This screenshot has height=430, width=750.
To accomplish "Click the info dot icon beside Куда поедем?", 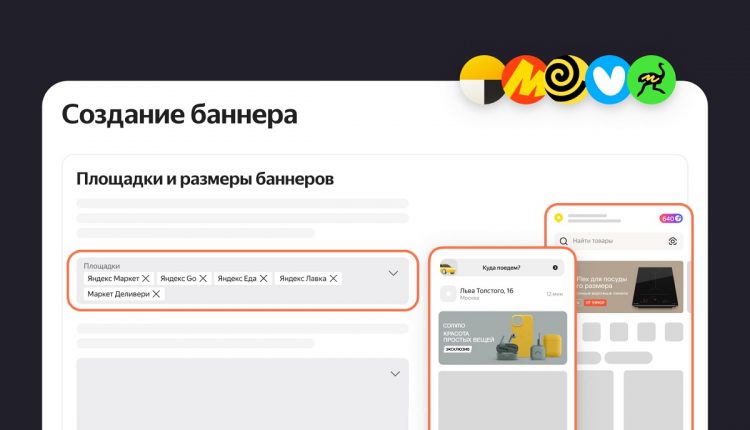I will [x=555, y=268].
